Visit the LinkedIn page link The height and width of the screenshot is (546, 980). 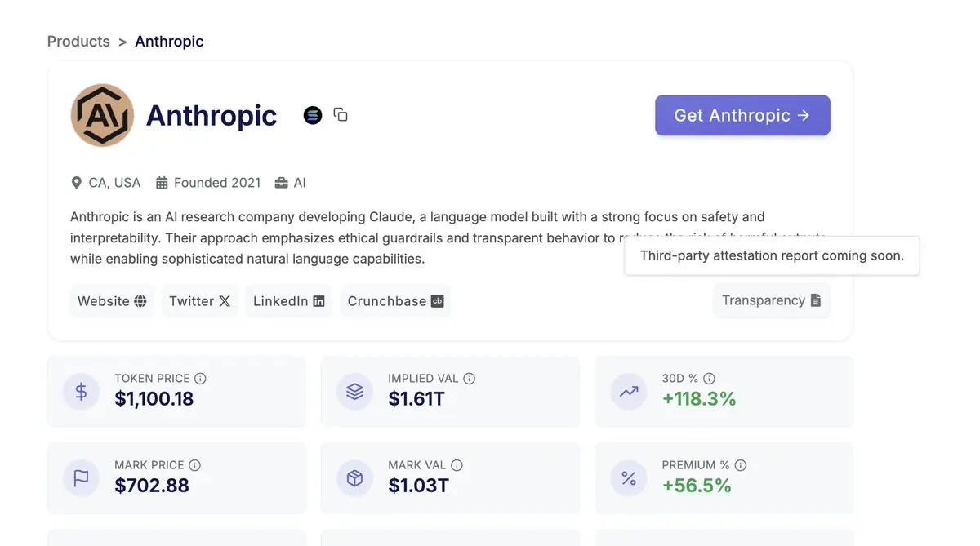[288, 301]
